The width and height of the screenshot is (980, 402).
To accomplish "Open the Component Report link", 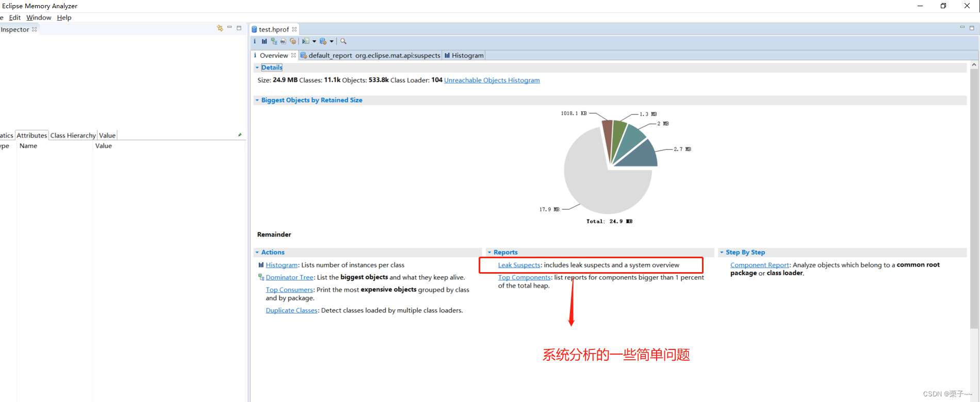I will point(760,265).
